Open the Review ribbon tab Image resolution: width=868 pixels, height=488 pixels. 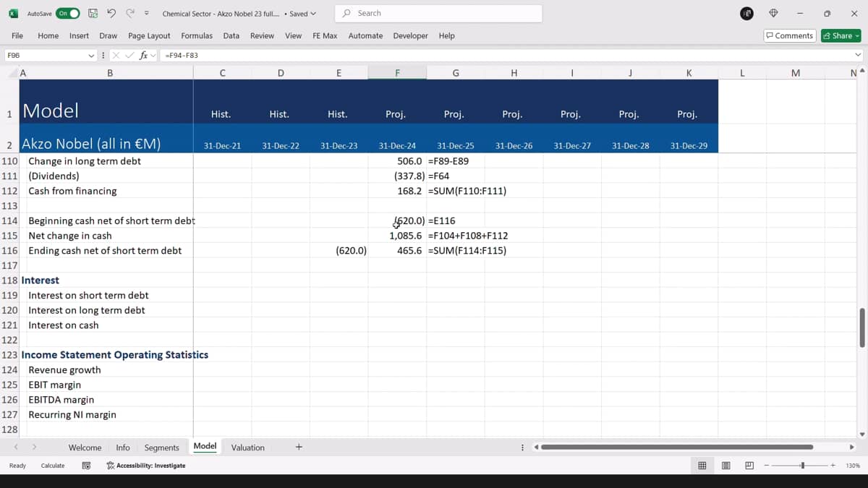point(262,35)
